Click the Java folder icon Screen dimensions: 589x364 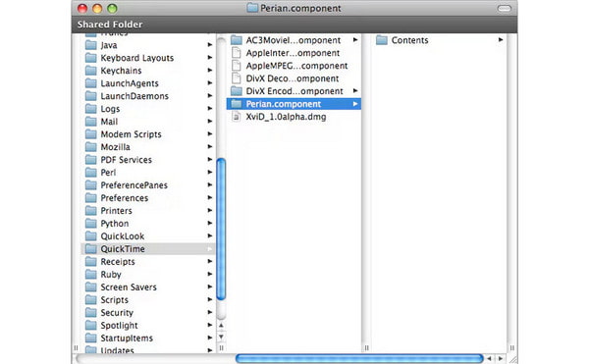pyautogui.click(x=91, y=45)
